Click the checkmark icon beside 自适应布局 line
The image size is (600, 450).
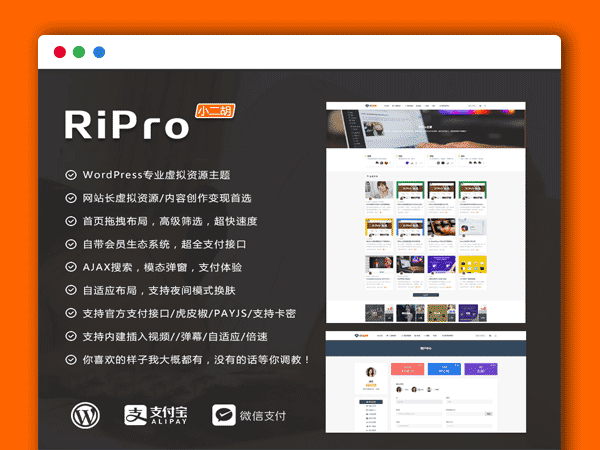(70, 290)
